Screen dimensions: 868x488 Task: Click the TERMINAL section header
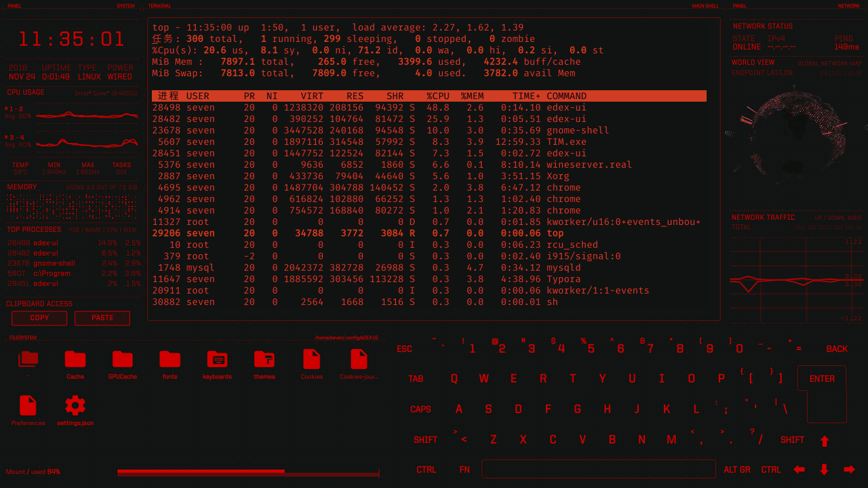159,6
